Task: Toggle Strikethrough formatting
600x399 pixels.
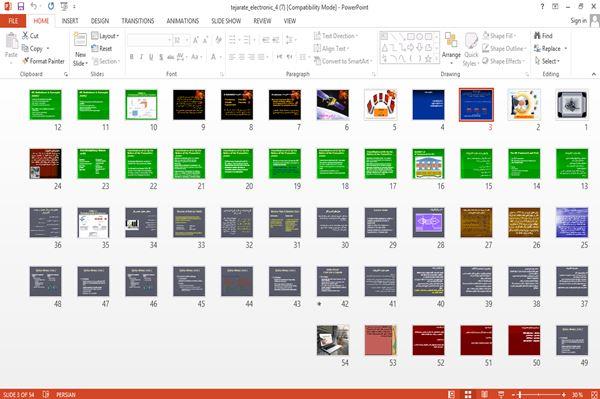Action: [171, 57]
